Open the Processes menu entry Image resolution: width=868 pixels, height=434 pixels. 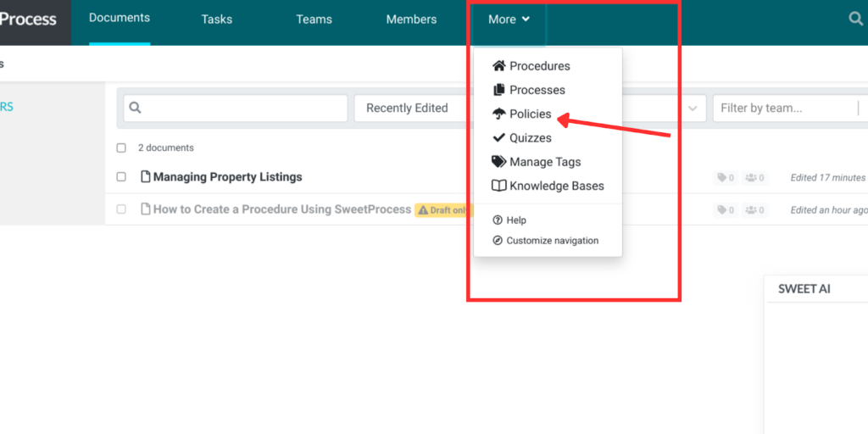pyautogui.click(x=537, y=90)
